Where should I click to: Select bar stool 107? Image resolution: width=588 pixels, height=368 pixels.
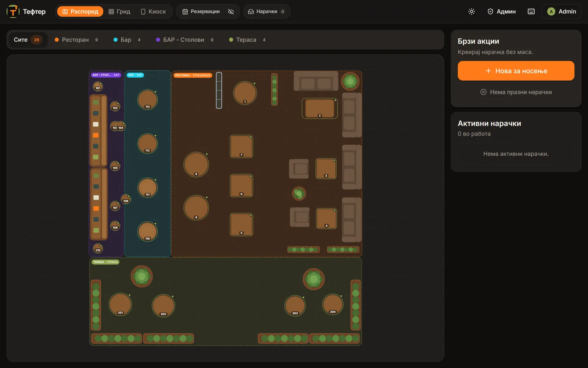tap(115, 206)
